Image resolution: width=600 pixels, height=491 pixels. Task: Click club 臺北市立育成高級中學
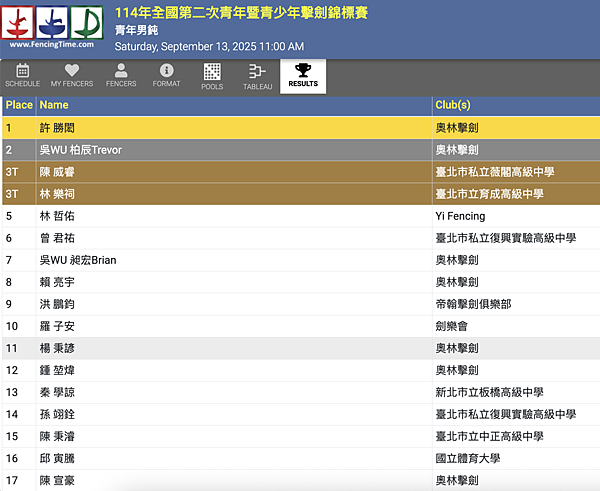[489, 194]
